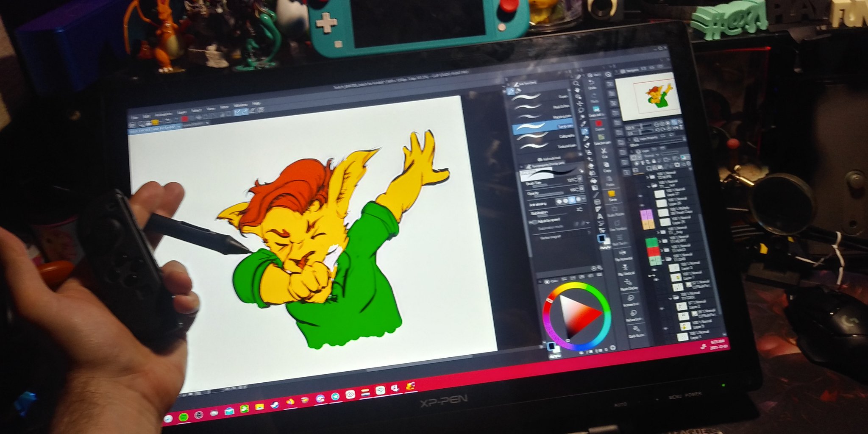Screen dimensions: 868x434
Task: Open the Window menu
Action: (x=240, y=106)
